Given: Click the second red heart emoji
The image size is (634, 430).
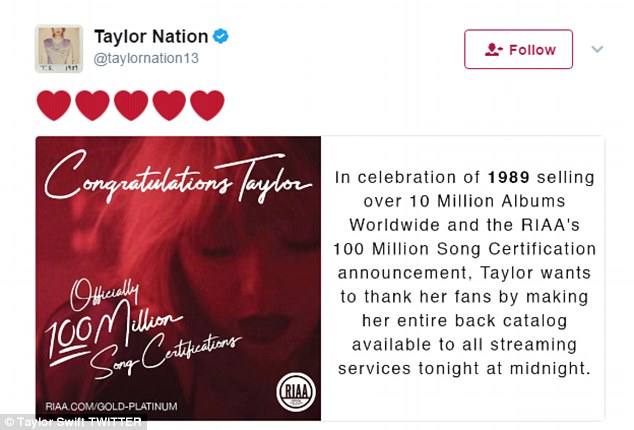Looking at the screenshot, I should 92,105.
